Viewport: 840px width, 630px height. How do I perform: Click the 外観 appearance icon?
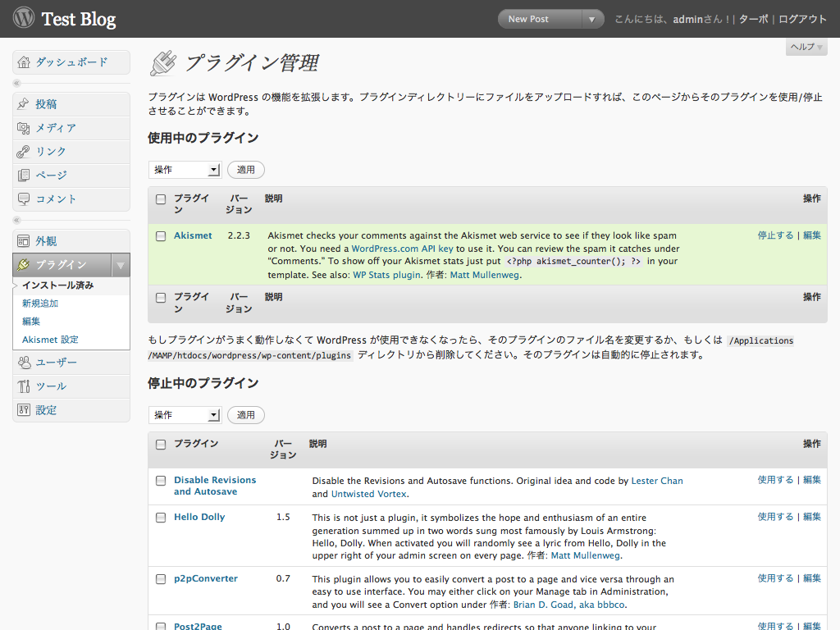pyautogui.click(x=23, y=241)
